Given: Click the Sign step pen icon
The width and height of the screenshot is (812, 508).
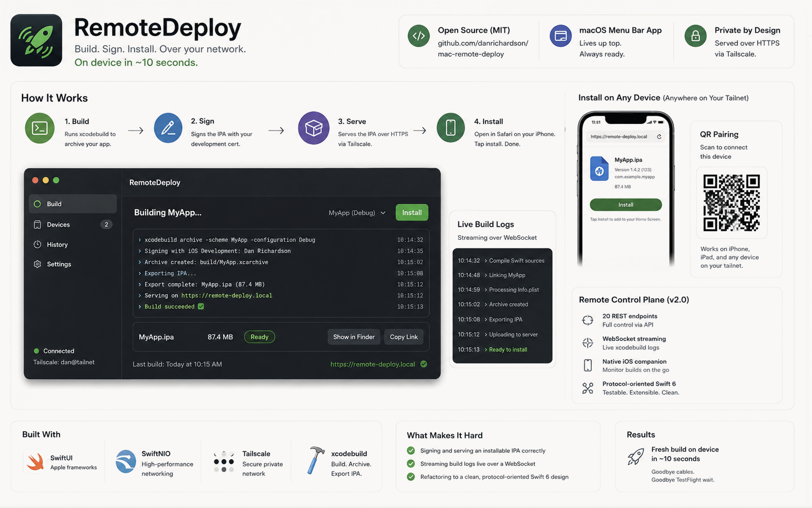Looking at the screenshot, I should [x=168, y=128].
